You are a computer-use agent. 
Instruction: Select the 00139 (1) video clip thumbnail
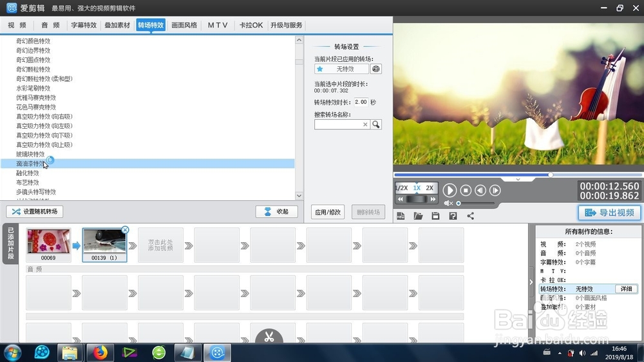click(x=104, y=245)
